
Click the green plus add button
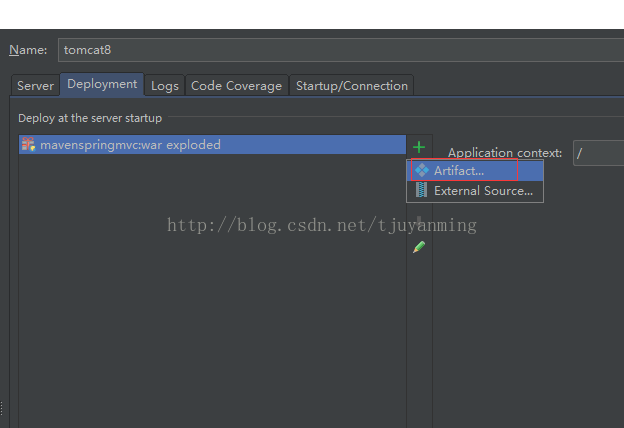(419, 147)
